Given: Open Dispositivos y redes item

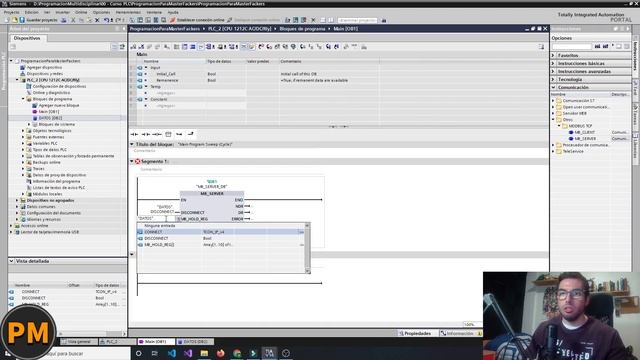Looking at the screenshot, I should [x=44, y=73].
